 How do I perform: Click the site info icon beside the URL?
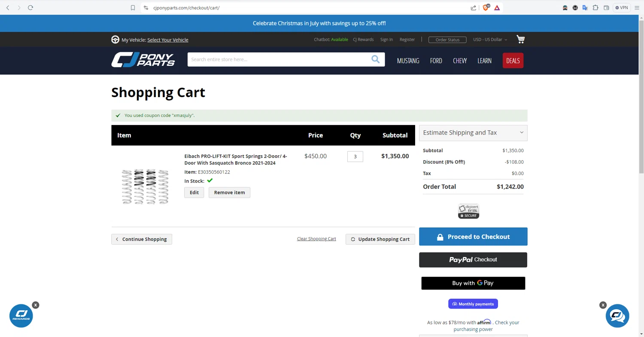(x=146, y=8)
